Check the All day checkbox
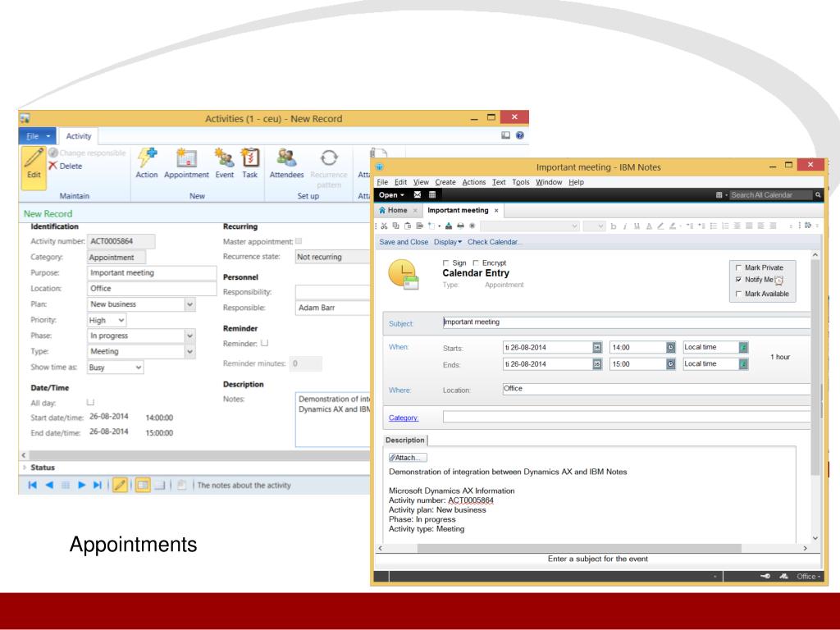The height and width of the screenshot is (630, 840). [90, 402]
